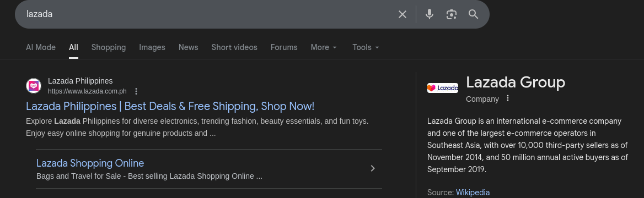The height and width of the screenshot is (198, 644).
Task: Switch to Short videos tab
Action: pos(234,47)
